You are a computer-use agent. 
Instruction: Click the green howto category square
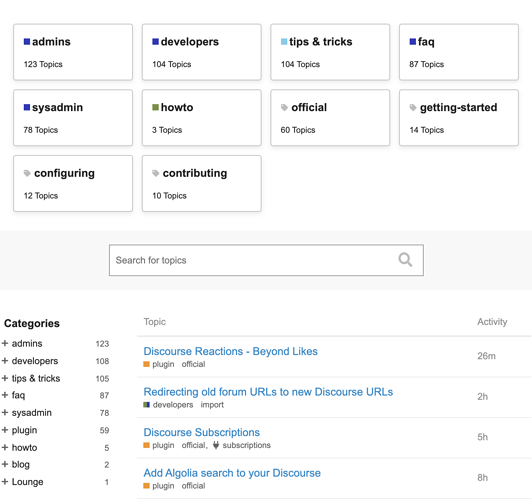coord(155,107)
